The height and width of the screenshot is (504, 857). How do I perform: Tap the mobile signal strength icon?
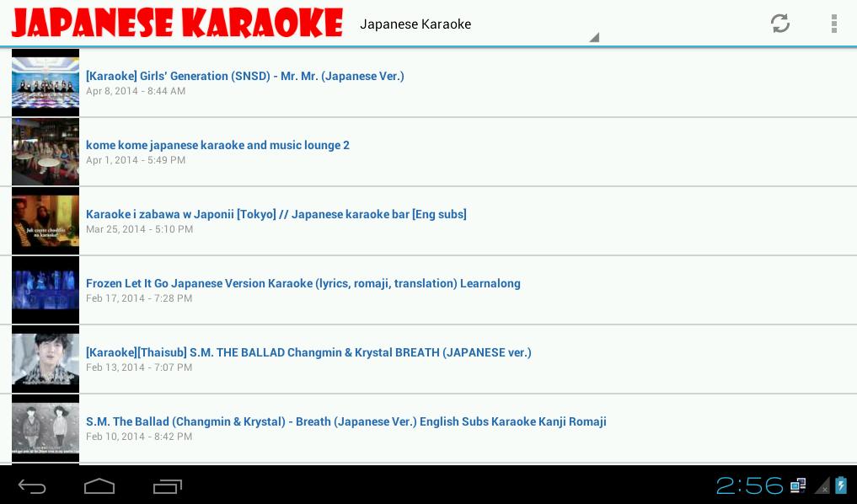(822, 485)
